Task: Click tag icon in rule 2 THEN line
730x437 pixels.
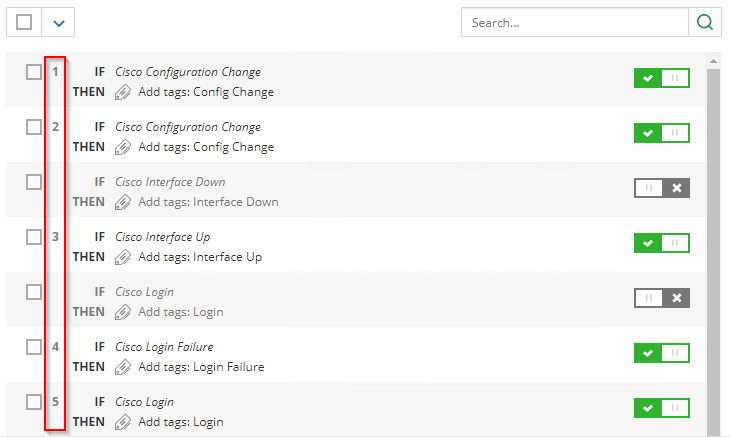Action: tap(123, 147)
